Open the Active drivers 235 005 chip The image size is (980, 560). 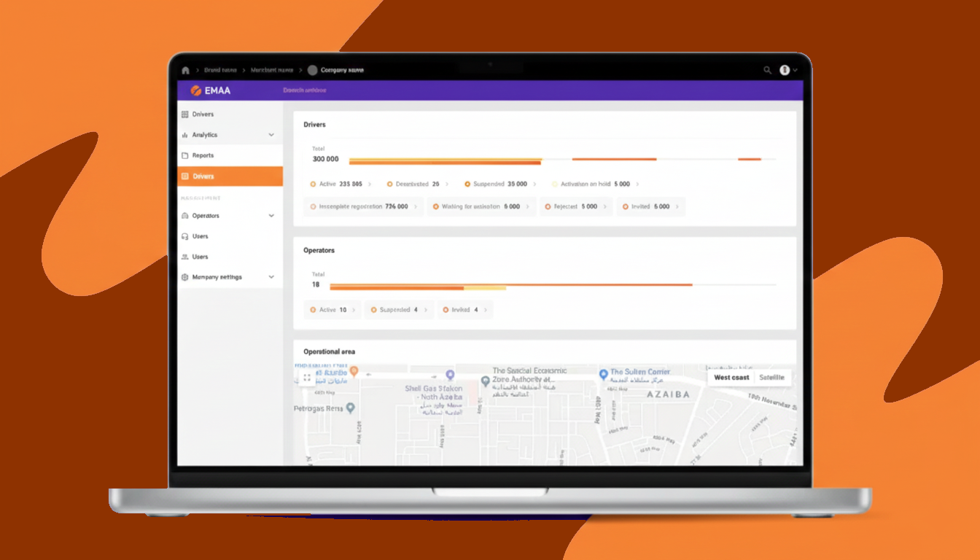[340, 184]
